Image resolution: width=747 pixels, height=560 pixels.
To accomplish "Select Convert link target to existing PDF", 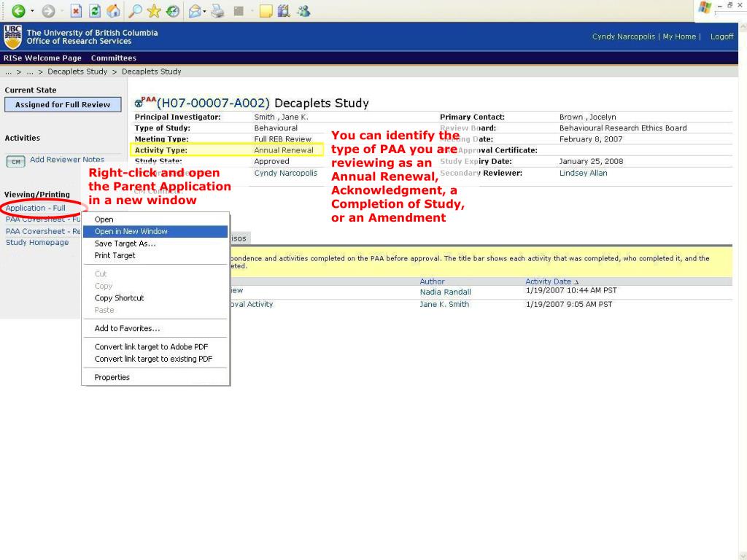I will 155,359.
